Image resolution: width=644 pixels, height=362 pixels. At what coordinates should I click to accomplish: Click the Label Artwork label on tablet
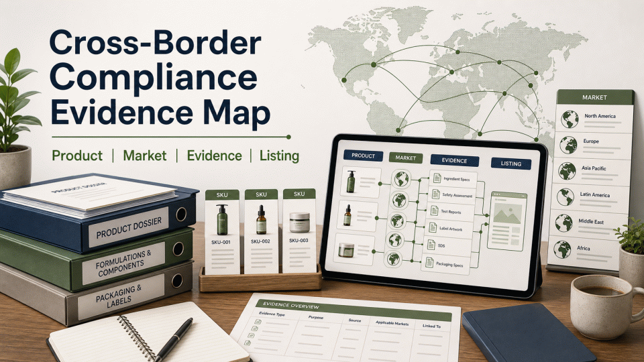[451, 229]
